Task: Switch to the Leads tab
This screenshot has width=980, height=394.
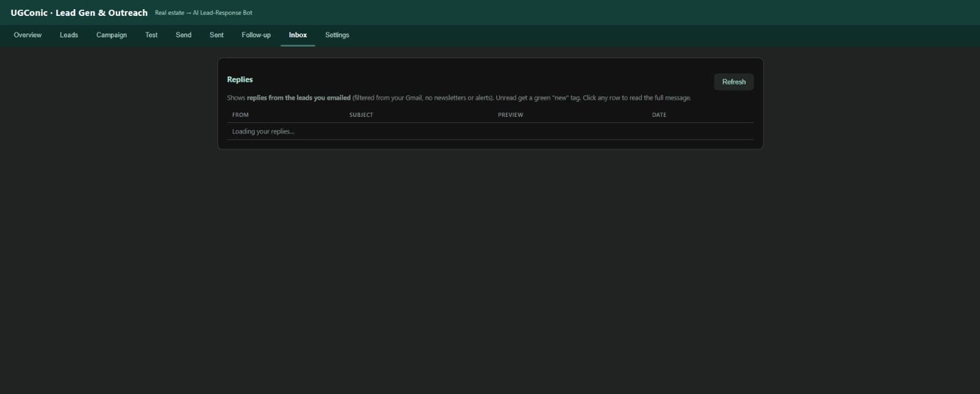Action: coord(69,35)
